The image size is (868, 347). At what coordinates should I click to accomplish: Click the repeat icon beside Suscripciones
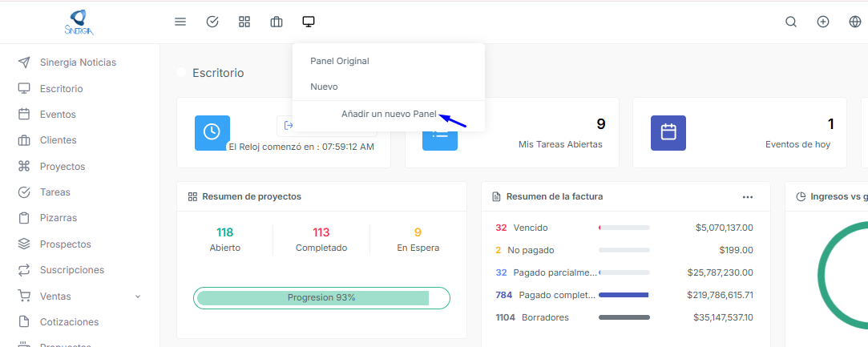click(x=24, y=270)
